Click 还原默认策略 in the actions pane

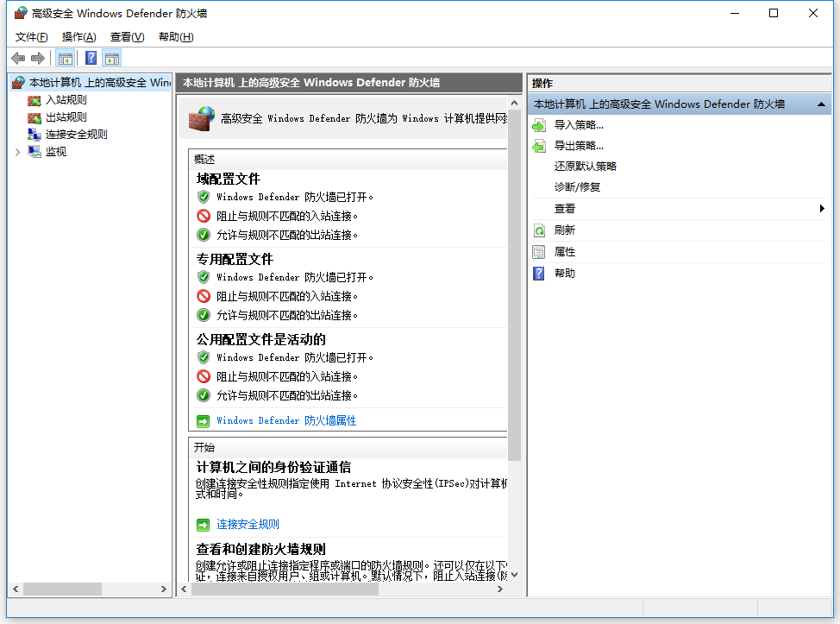tap(586, 167)
